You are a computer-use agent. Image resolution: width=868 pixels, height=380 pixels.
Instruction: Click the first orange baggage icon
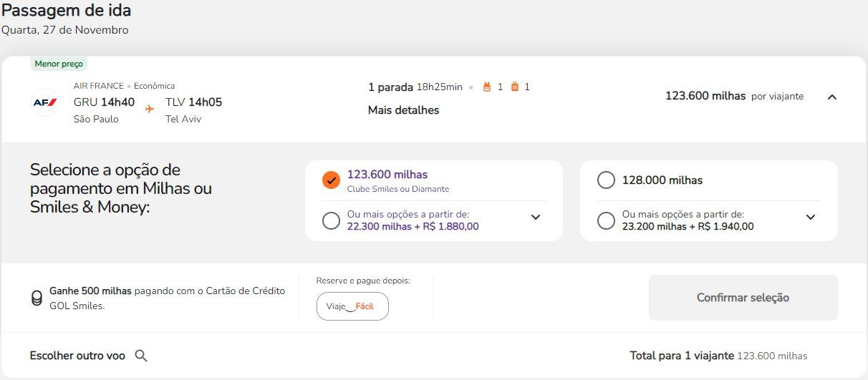tap(487, 87)
